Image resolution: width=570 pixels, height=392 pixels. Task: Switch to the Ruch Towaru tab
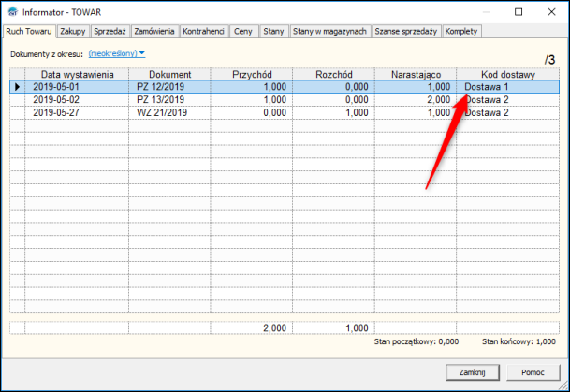(x=29, y=31)
